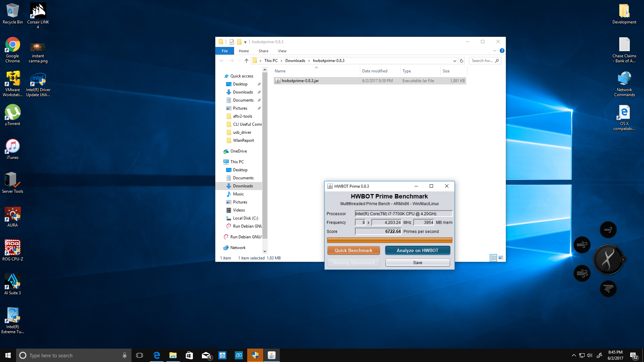Launch Microsoft Edge from taskbar
Viewport: 644px width, 362px height.
(x=157, y=355)
